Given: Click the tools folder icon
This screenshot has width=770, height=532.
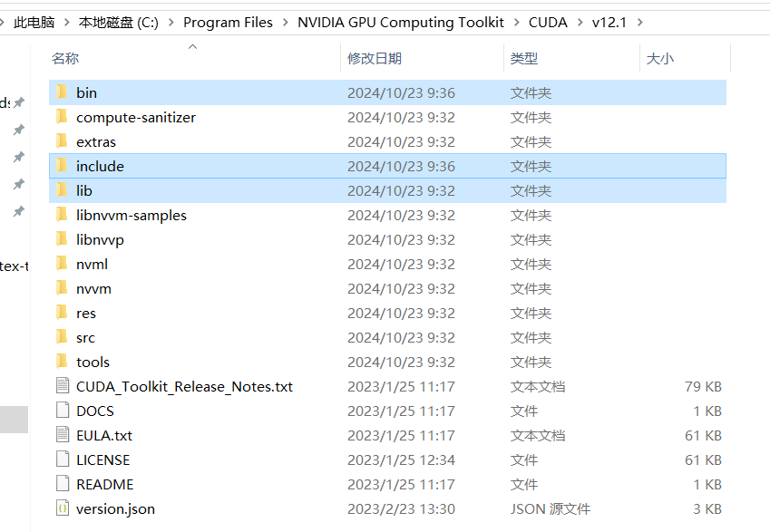Looking at the screenshot, I should tap(62, 362).
